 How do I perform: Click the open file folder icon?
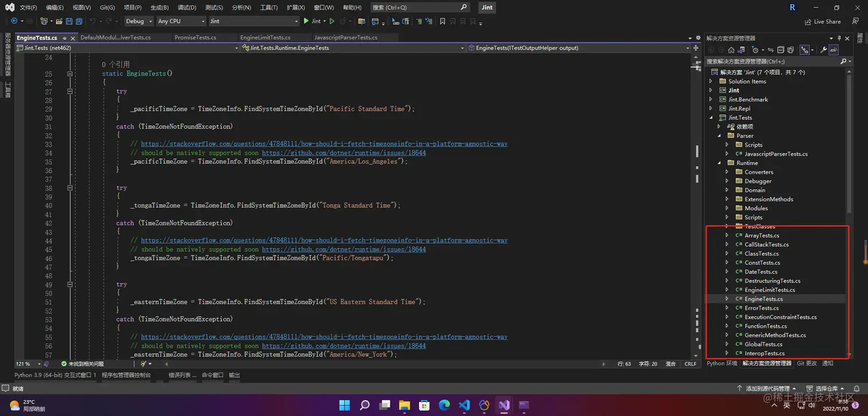(59, 21)
